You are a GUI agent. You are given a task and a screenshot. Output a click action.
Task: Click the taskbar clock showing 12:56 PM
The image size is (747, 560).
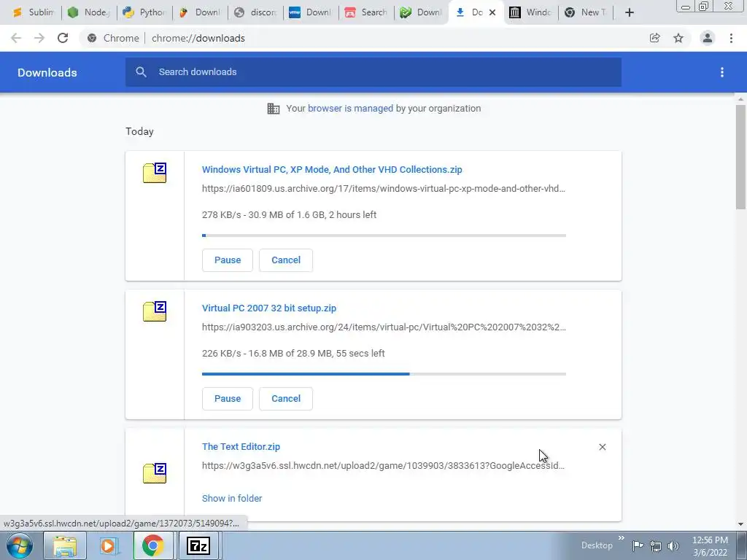click(710, 540)
